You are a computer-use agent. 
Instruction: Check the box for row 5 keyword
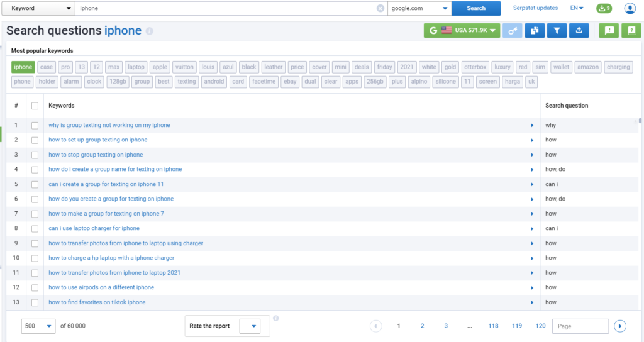coord(35,184)
